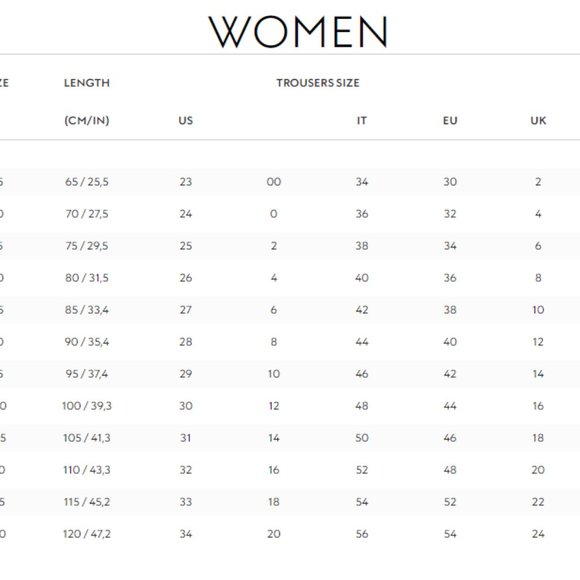Click UK size 24 cell
The height and width of the screenshot is (580, 580).
coord(538,534)
